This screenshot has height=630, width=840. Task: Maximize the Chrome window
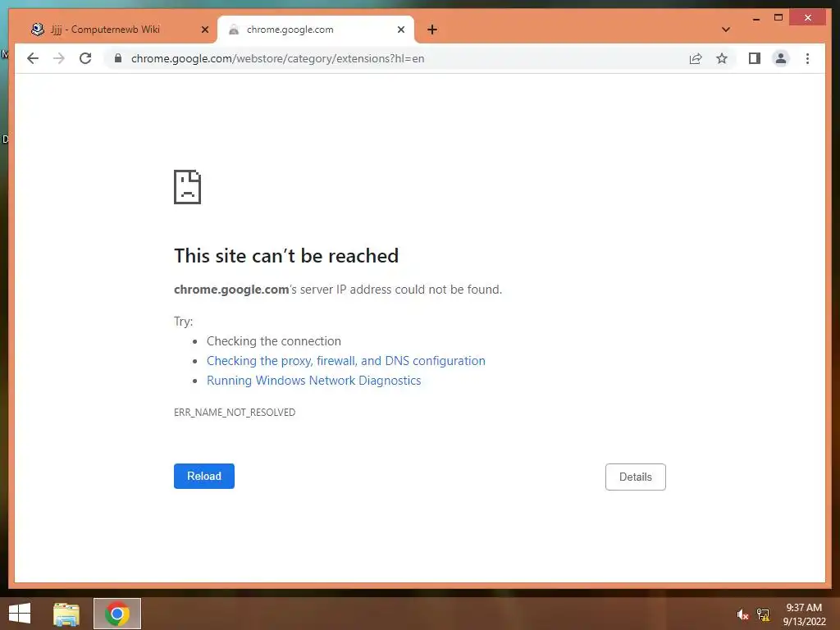tap(778, 18)
